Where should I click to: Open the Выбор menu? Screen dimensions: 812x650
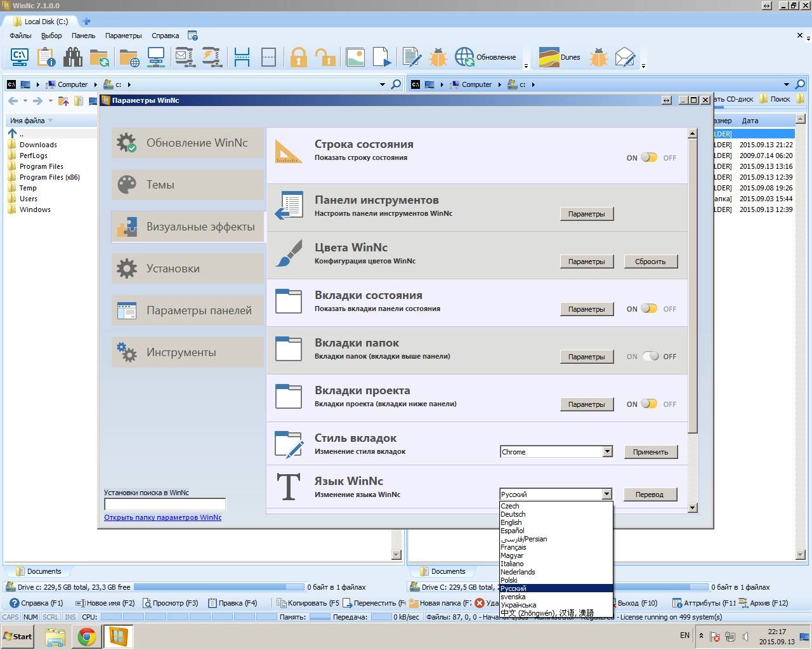click(x=51, y=36)
